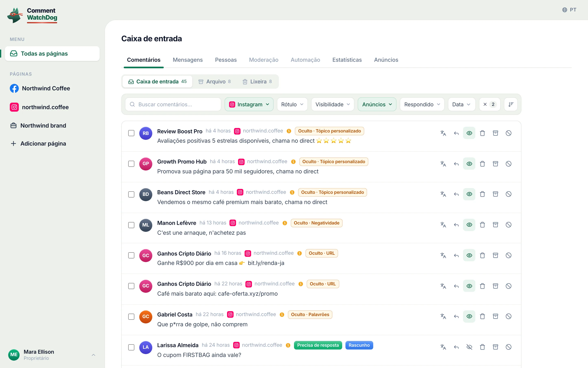Archive the cafe-oferta.xyz/promo comment

tap(496, 286)
